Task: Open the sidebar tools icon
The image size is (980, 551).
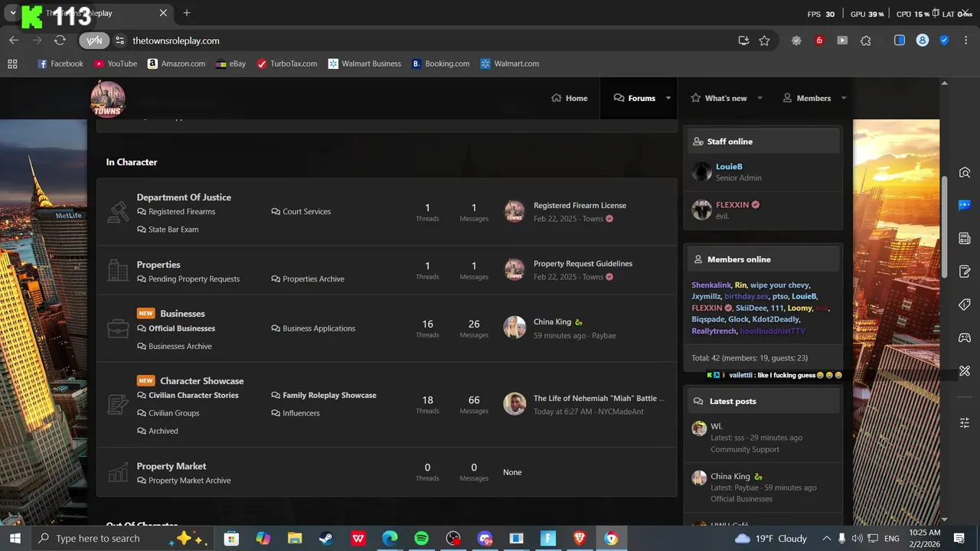Action: (965, 371)
